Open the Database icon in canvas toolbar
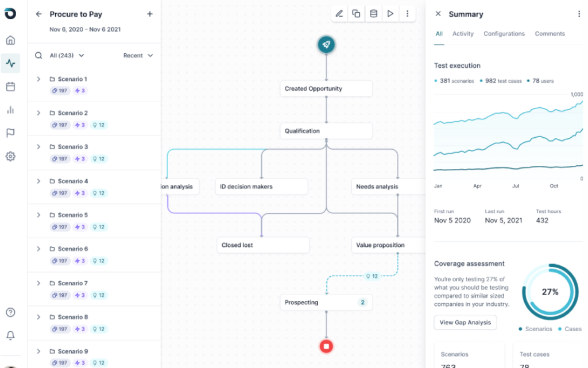588x368 pixels. coord(373,13)
